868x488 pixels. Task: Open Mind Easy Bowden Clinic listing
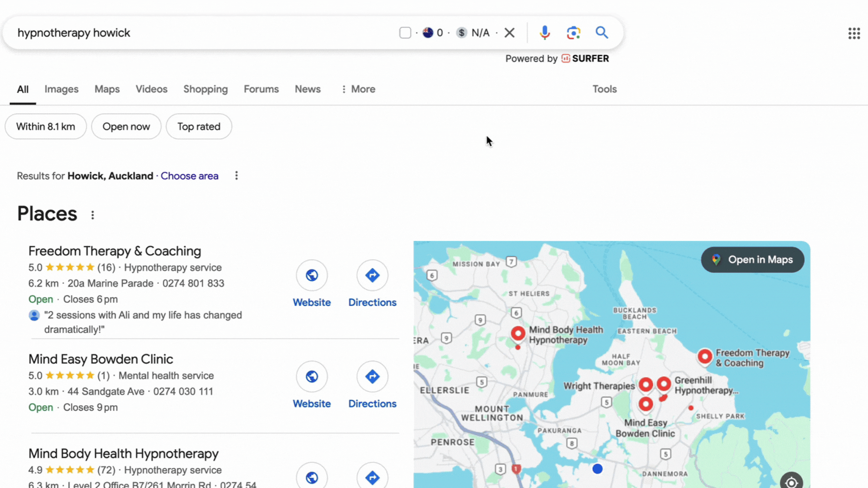tap(101, 359)
